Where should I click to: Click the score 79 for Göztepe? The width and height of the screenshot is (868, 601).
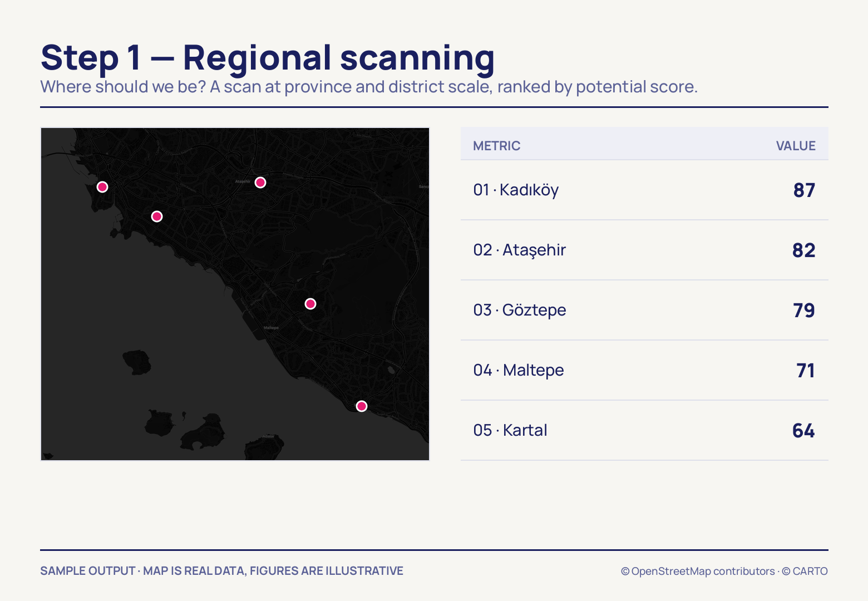pos(804,311)
